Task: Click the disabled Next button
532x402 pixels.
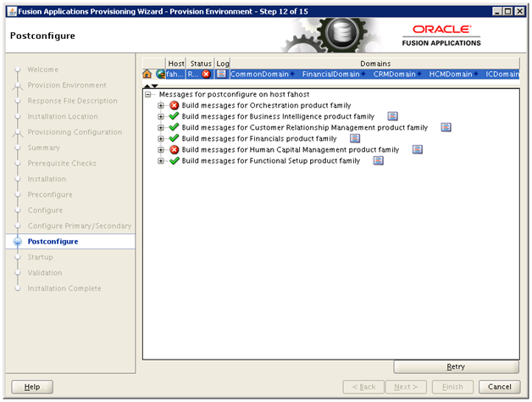Action: pos(406,387)
